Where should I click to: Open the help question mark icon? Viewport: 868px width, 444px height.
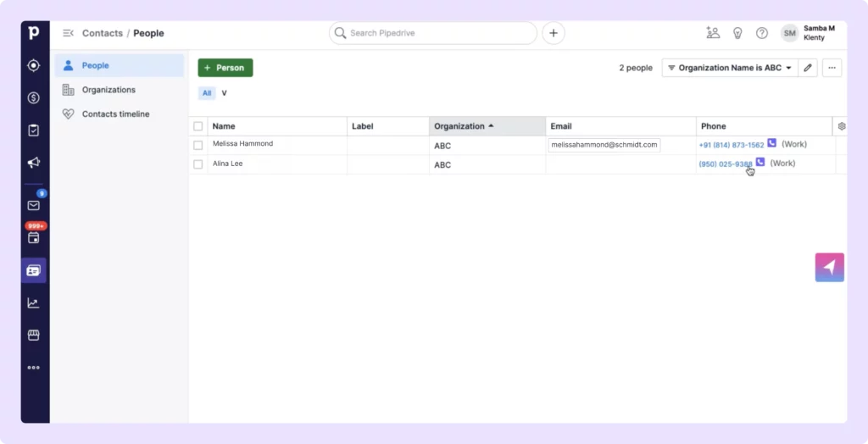click(762, 33)
